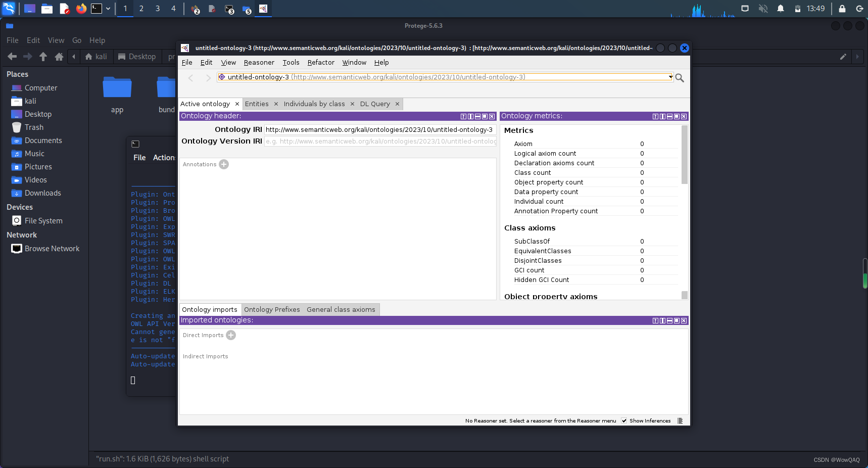The width and height of the screenshot is (868, 468).
Task: Select the Ontology imports tab
Action: (x=210, y=310)
